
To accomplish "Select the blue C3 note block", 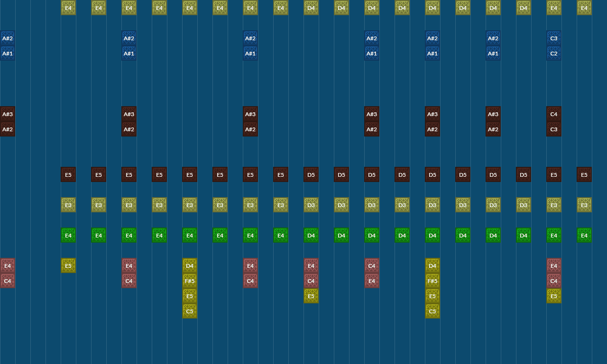I will (554, 38).
